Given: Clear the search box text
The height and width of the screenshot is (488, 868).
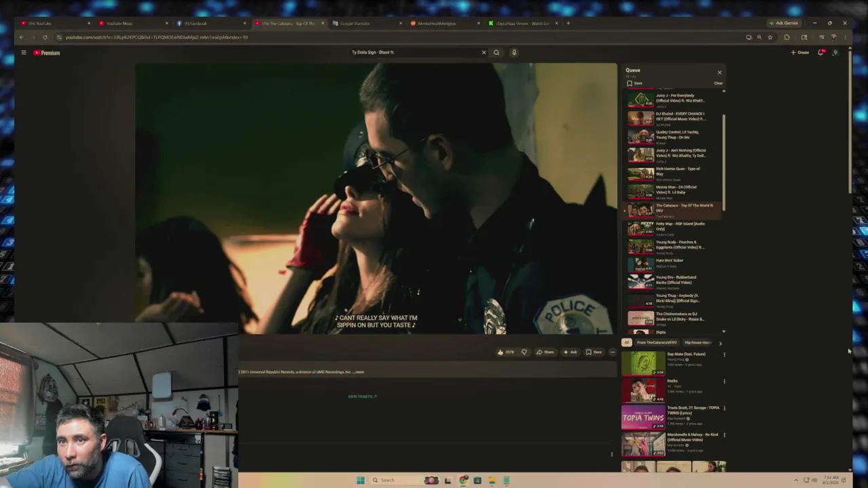Looking at the screenshot, I should 484,52.
